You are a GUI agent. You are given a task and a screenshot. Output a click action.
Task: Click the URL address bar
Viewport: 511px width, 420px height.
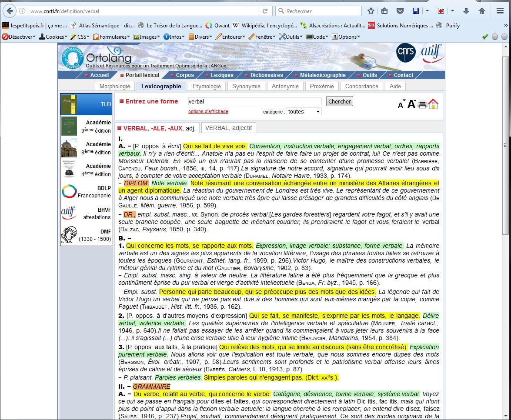click(144, 11)
